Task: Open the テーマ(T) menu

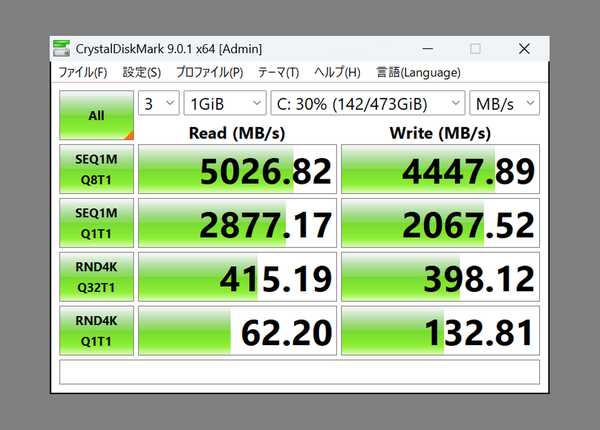Action: point(278,72)
